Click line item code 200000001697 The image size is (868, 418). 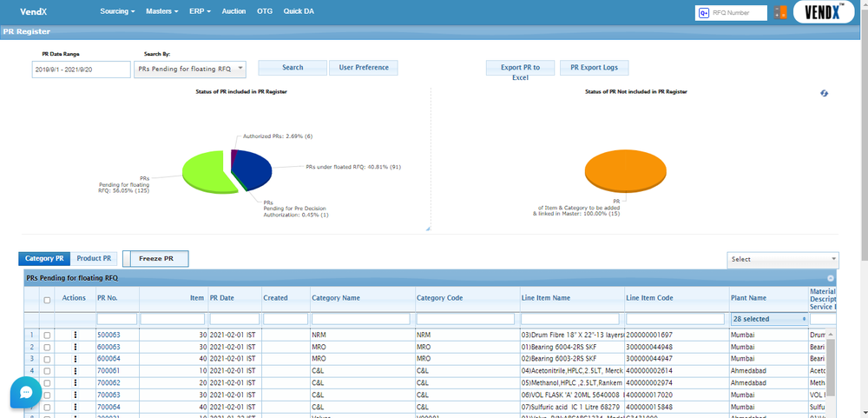pos(650,335)
